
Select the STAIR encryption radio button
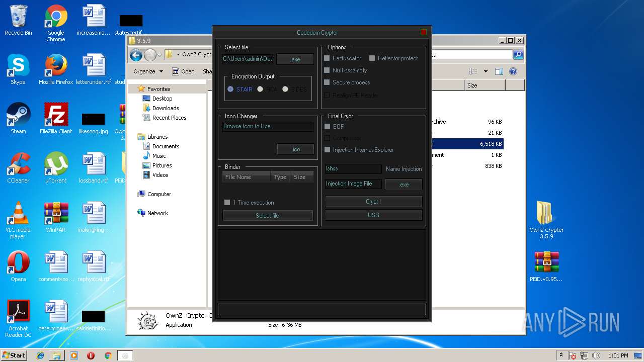click(x=230, y=89)
